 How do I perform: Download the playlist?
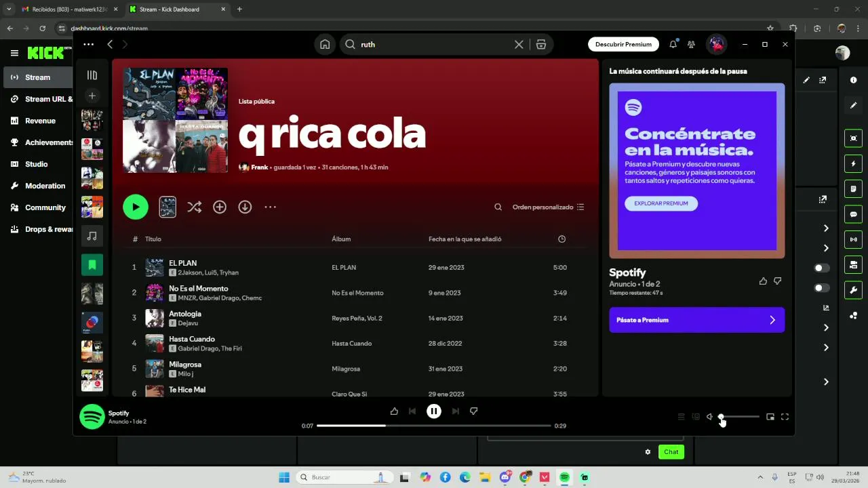click(x=245, y=207)
